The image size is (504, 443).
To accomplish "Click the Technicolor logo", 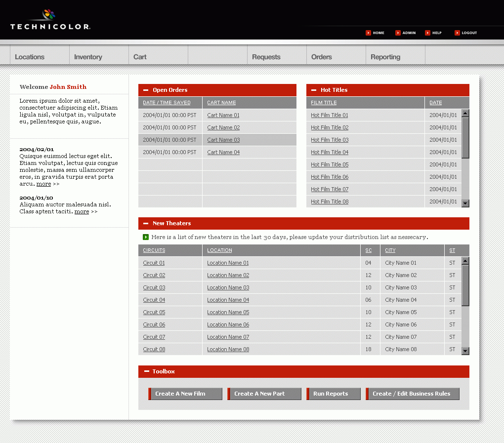I will pos(50,20).
